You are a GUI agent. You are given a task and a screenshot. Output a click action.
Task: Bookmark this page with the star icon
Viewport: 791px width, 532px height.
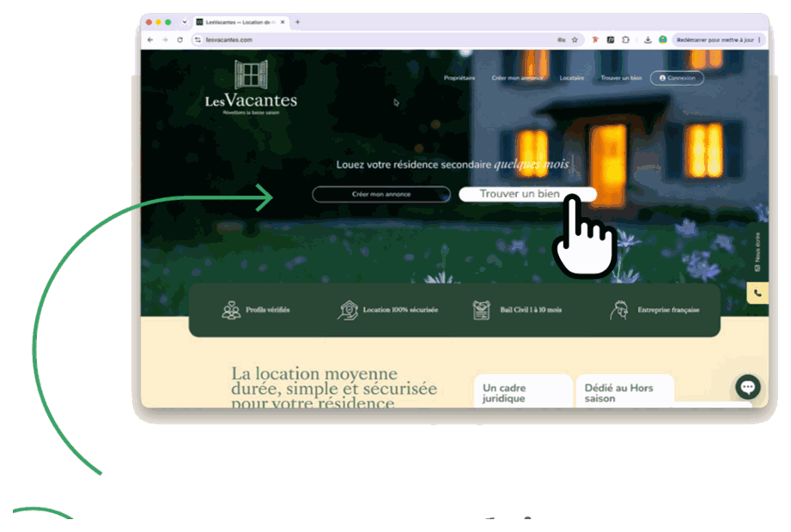coord(575,39)
